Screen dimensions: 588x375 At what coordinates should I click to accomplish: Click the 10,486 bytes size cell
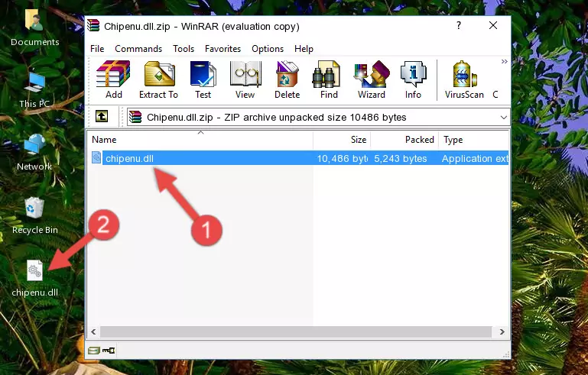[x=342, y=158]
